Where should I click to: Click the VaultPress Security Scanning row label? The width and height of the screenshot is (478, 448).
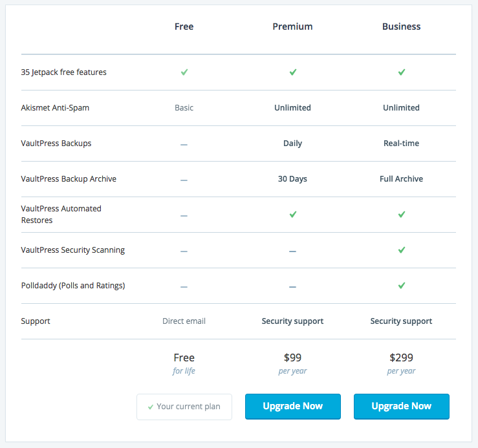(x=73, y=250)
